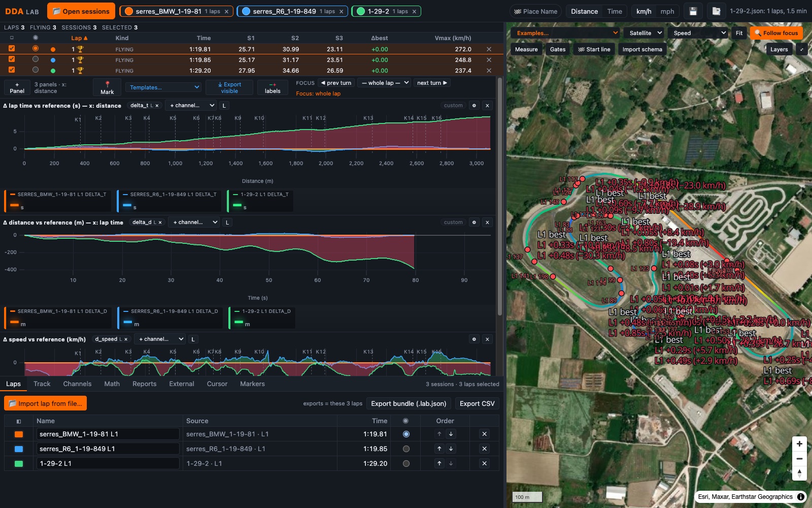Viewport: 812px width, 508px height.
Task: Open the Examples dropdown on the map
Action: click(565, 33)
